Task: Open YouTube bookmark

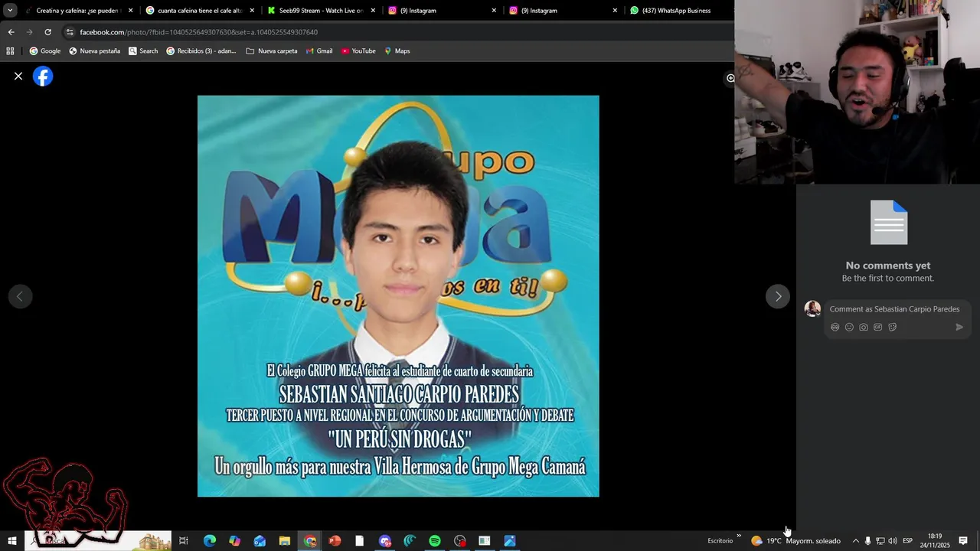Action: [358, 51]
